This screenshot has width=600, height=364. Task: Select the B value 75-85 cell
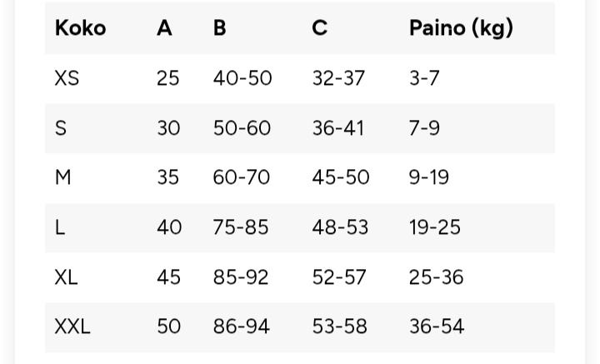click(241, 227)
